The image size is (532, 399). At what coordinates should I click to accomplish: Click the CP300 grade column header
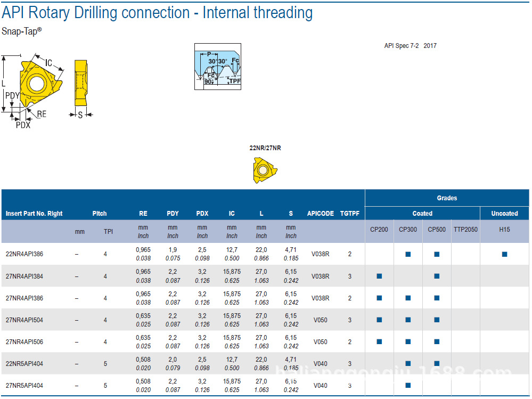[408, 230]
